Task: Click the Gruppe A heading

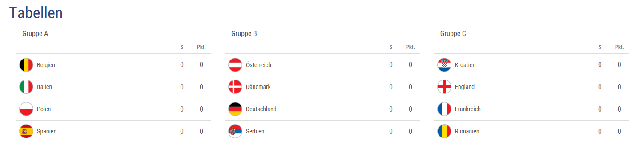Action: 35,34
